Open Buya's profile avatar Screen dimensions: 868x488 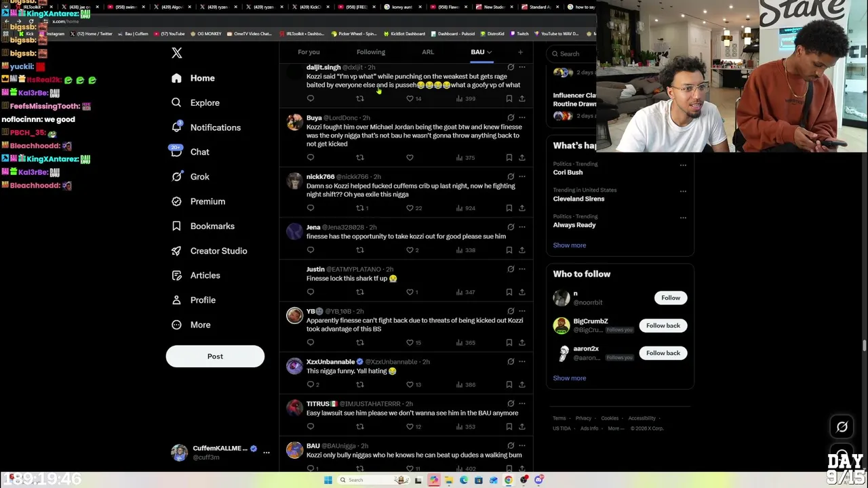click(294, 123)
